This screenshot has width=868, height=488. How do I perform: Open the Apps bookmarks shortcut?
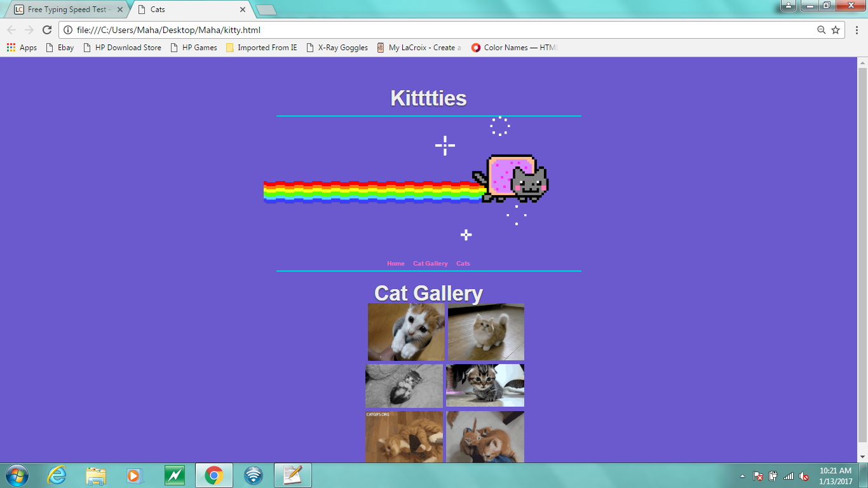pos(22,48)
